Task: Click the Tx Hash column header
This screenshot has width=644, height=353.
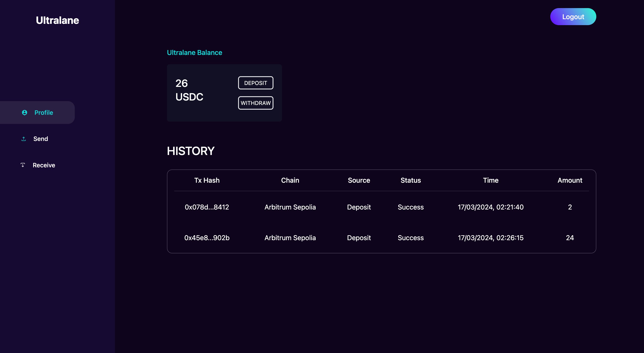Action: [x=207, y=180]
